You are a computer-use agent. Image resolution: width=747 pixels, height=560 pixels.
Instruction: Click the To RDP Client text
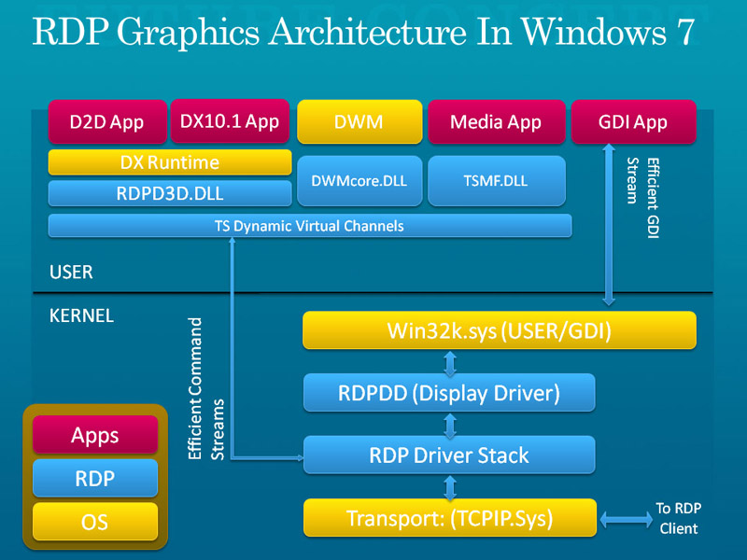(679, 518)
